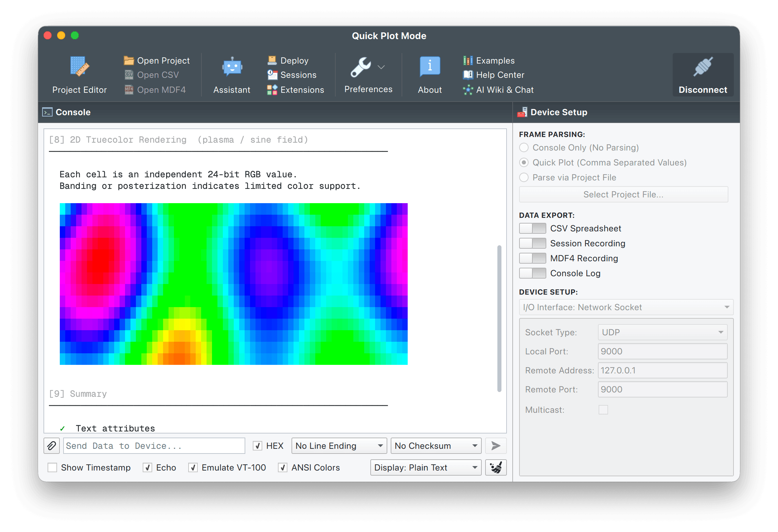The image size is (778, 532).
Task: Click the Open CSV file icon
Action: tap(129, 75)
